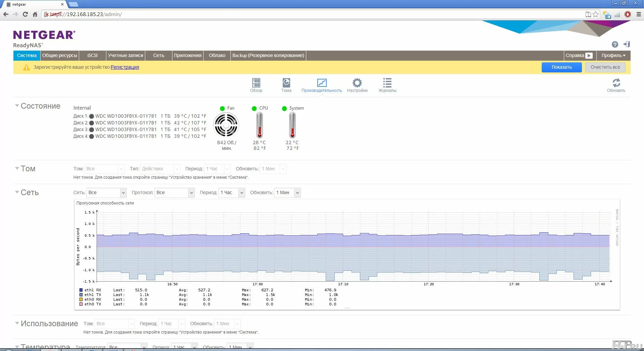The width and height of the screenshot is (644, 351).
Task: Click the play icon beside Справка
Action: 589,56
